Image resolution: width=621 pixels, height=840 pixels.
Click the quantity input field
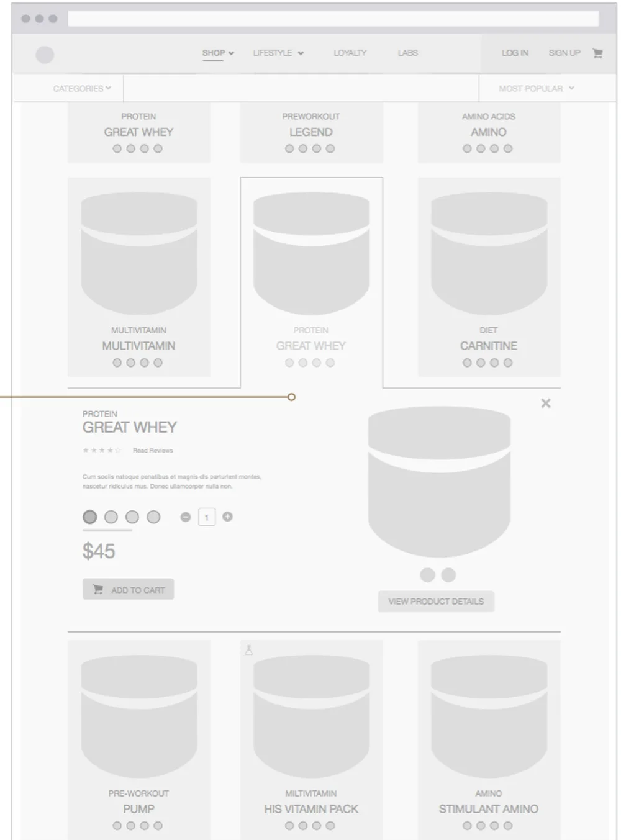(x=207, y=517)
